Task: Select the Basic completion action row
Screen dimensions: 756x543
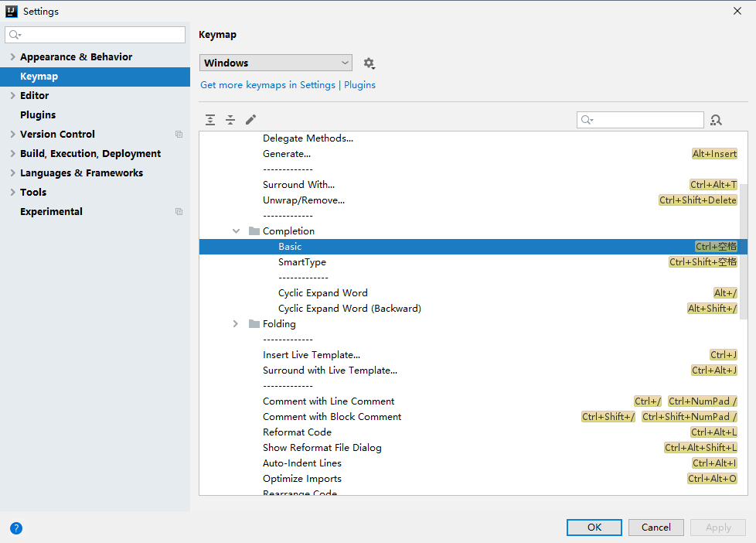Action: pyautogui.click(x=473, y=247)
